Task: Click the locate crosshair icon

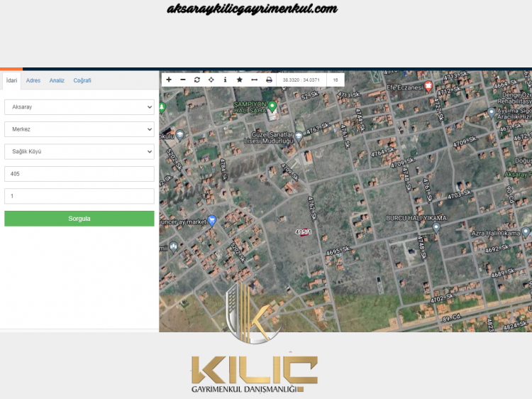Action: coord(211,80)
